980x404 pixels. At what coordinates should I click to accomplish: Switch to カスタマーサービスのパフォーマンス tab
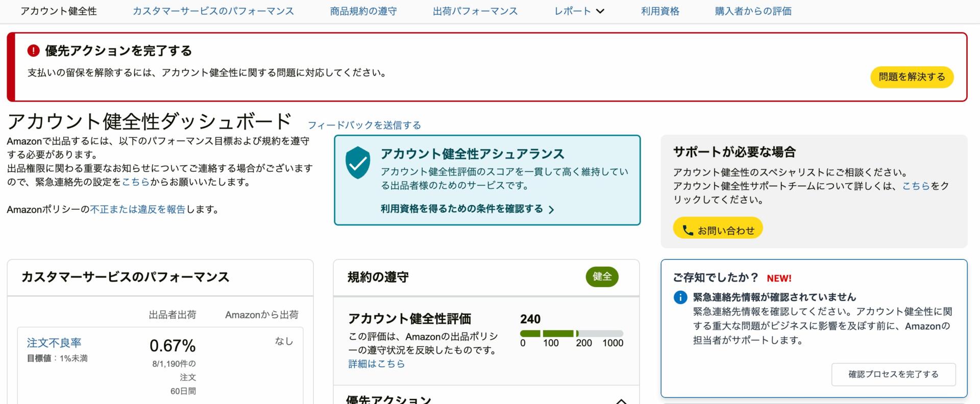click(x=213, y=11)
